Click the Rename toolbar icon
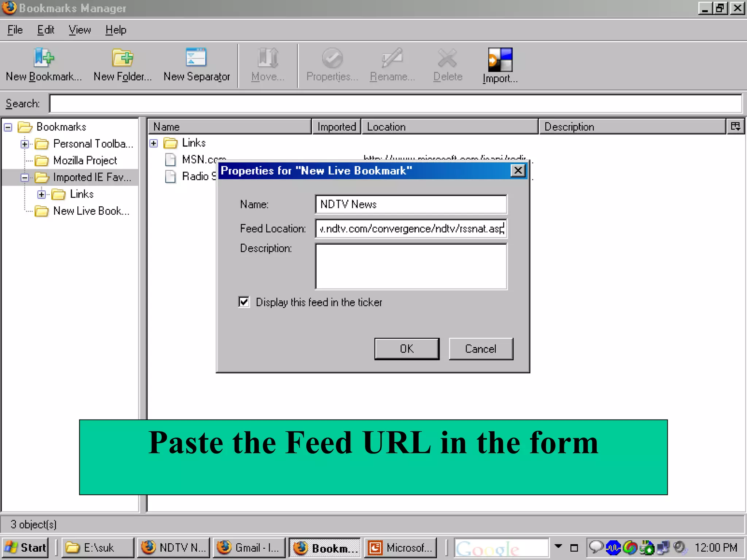 point(392,58)
